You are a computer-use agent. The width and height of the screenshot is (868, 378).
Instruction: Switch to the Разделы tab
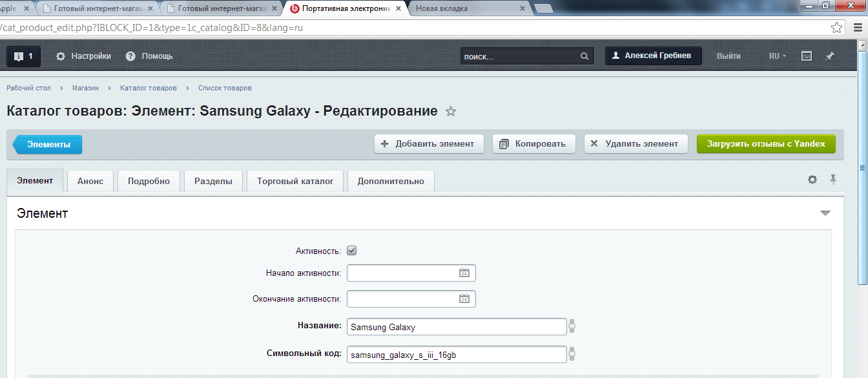click(213, 181)
